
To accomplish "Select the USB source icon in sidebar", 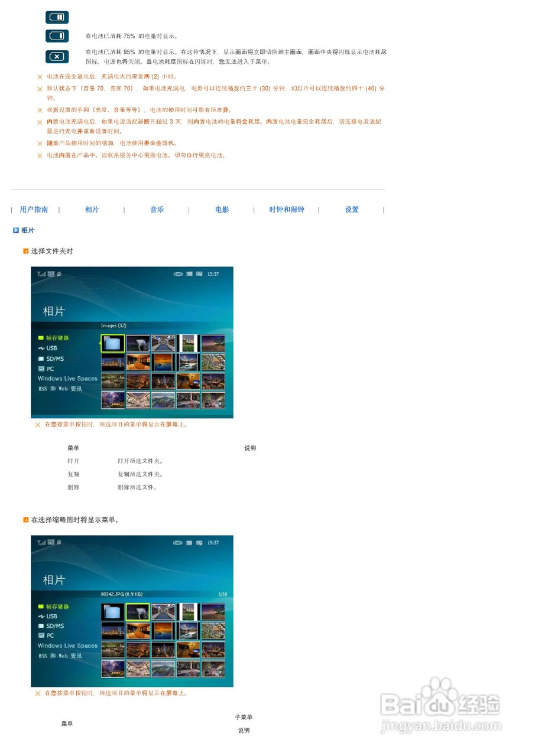I will pyautogui.click(x=41, y=348).
